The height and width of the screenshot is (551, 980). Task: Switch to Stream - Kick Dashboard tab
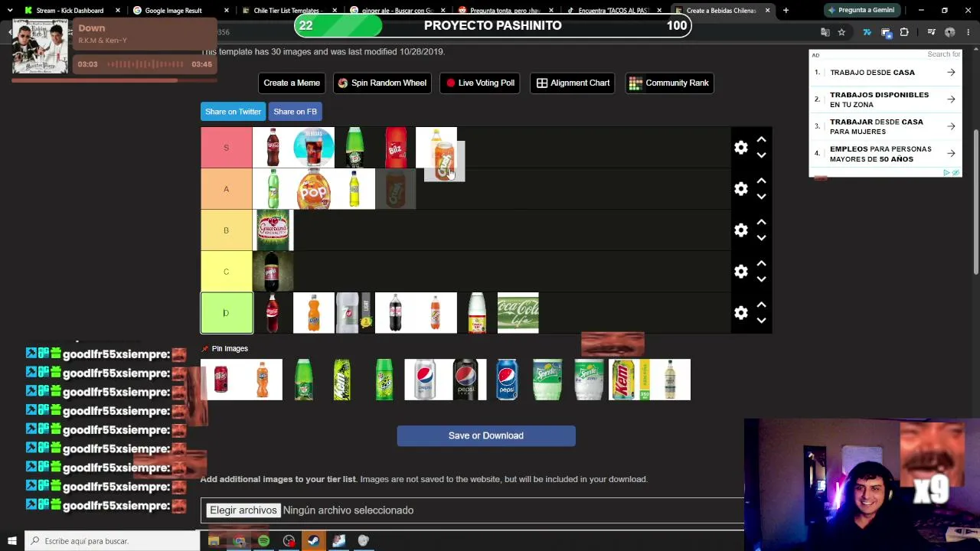click(x=70, y=11)
